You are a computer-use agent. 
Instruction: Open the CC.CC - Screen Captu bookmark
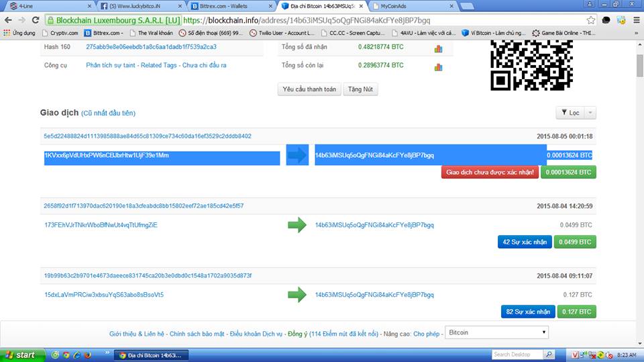[x=354, y=33]
